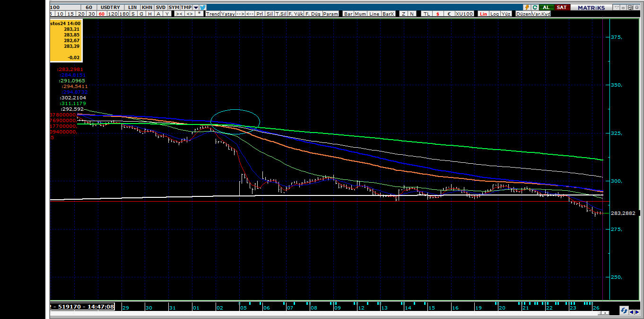Open the SYM header button

pos(174,7)
